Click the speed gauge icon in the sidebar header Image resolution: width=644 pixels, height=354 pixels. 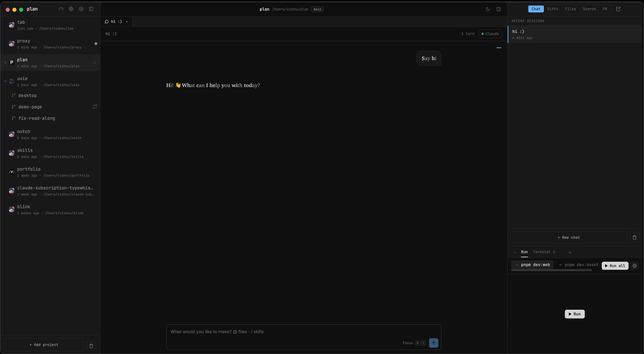pyautogui.click(x=61, y=9)
